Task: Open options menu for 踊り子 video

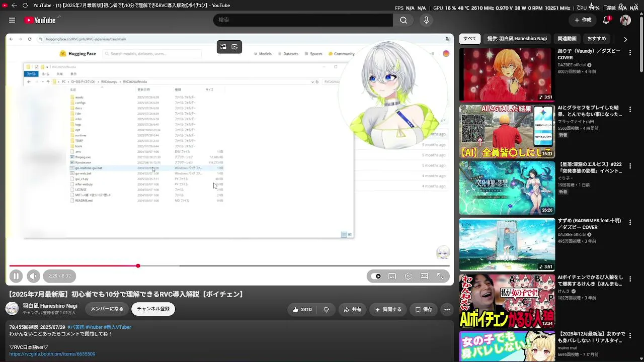Action: [x=630, y=53]
